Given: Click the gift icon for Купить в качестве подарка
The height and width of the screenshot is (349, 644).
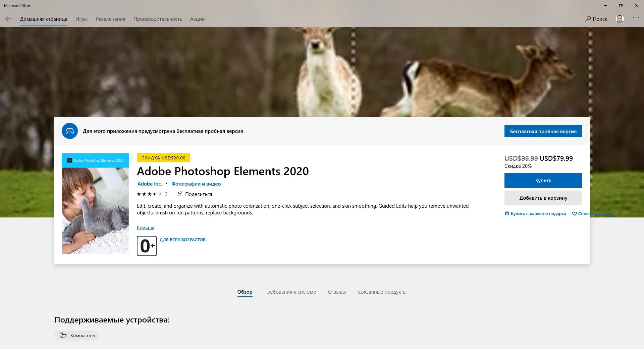Looking at the screenshot, I should tap(507, 213).
